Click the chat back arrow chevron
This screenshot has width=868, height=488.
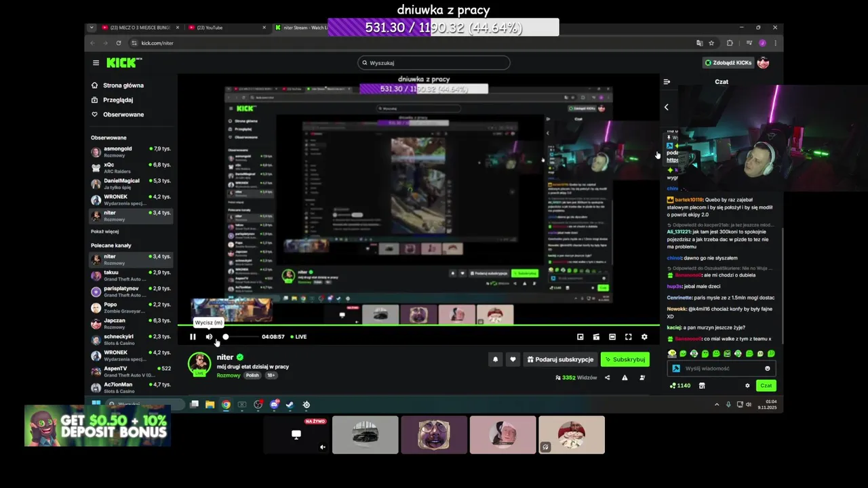[666, 107]
